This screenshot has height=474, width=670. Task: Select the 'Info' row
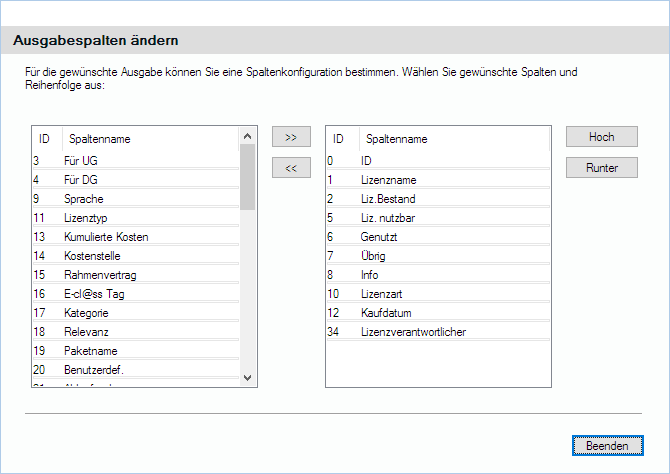click(x=438, y=275)
